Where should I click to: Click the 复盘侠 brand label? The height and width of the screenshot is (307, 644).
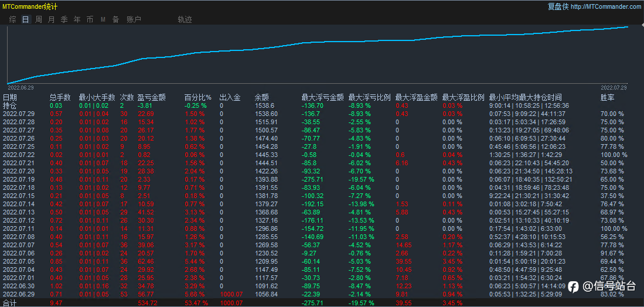tap(558, 7)
